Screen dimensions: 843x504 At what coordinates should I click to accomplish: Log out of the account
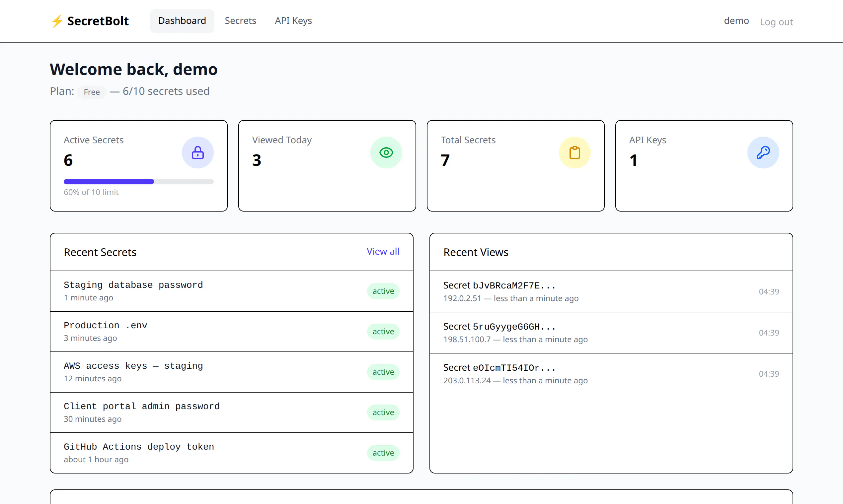pyautogui.click(x=776, y=22)
